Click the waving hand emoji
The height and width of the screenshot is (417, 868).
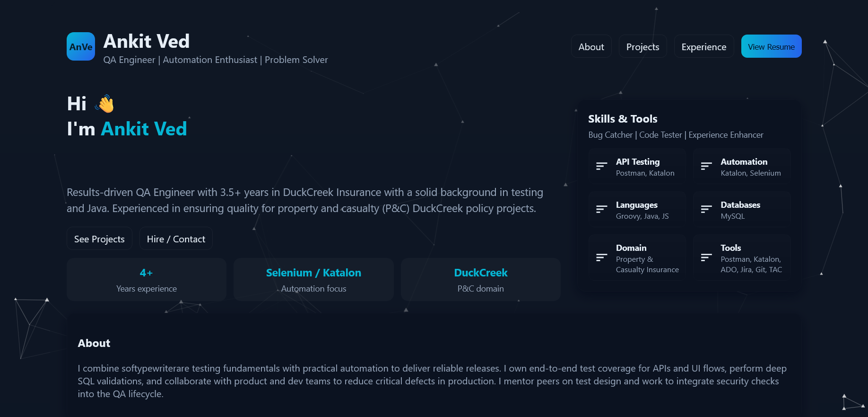point(104,104)
